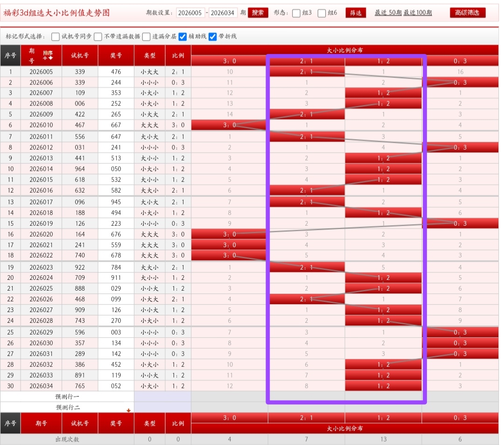Click the start period field 2026005
The height and width of the screenshot is (445, 504).
[x=190, y=13]
